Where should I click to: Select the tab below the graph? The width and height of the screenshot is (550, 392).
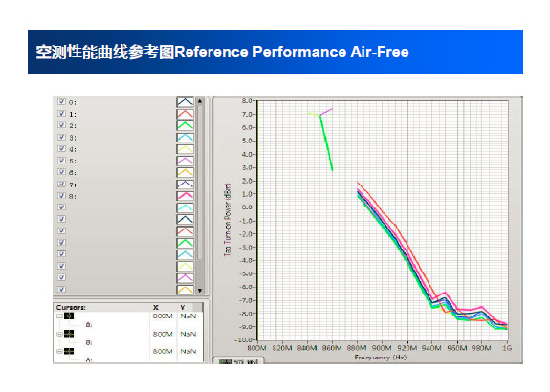click(238, 361)
